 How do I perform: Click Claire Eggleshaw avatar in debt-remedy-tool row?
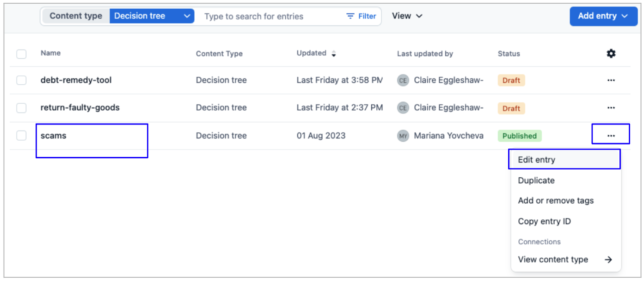pos(403,81)
